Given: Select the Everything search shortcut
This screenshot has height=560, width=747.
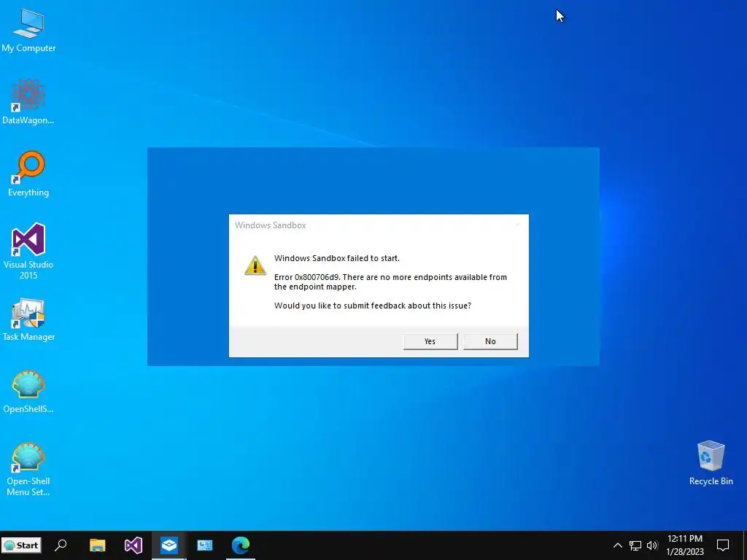Looking at the screenshot, I should (x=28, y=174).
